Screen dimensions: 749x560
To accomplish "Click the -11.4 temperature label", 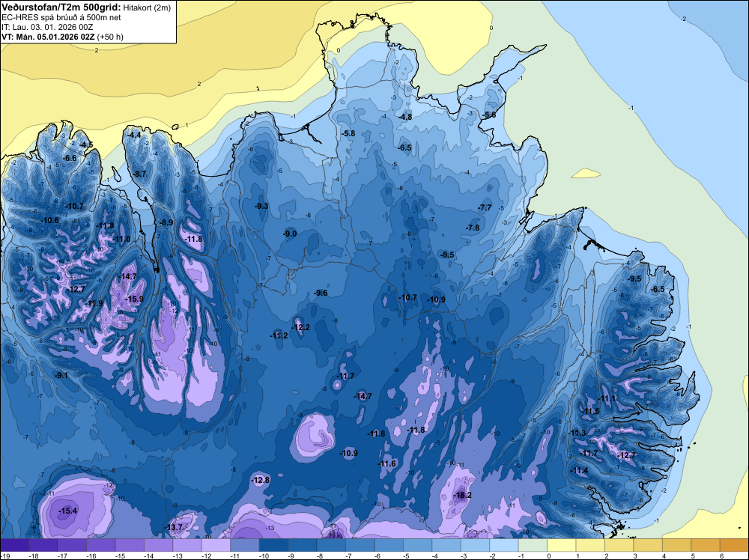I will coord(580,470).
